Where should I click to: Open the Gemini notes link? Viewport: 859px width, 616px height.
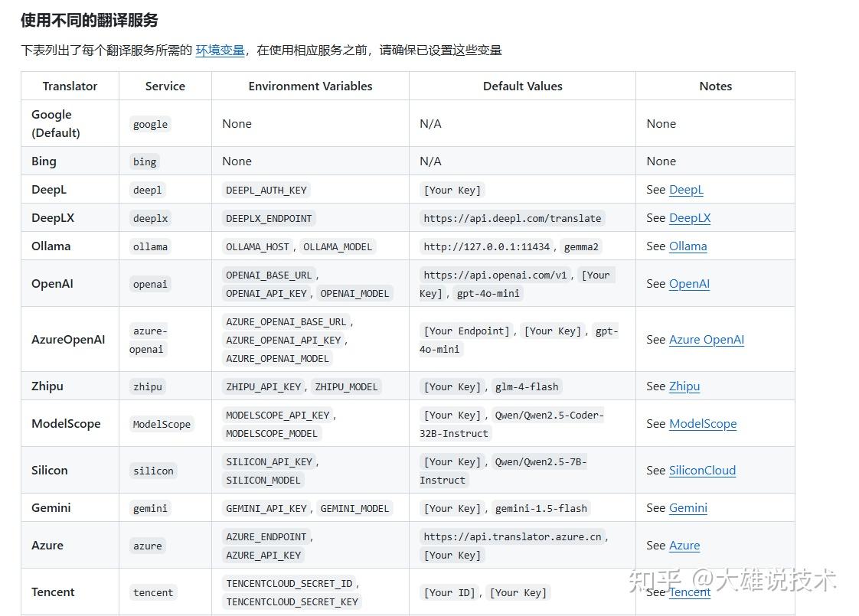[x=688, y=507]
